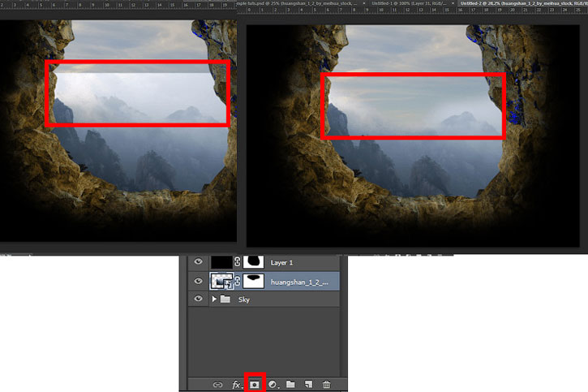
Task: Select the 'Layer 1' layer name
Action: (x=281, y=263)
